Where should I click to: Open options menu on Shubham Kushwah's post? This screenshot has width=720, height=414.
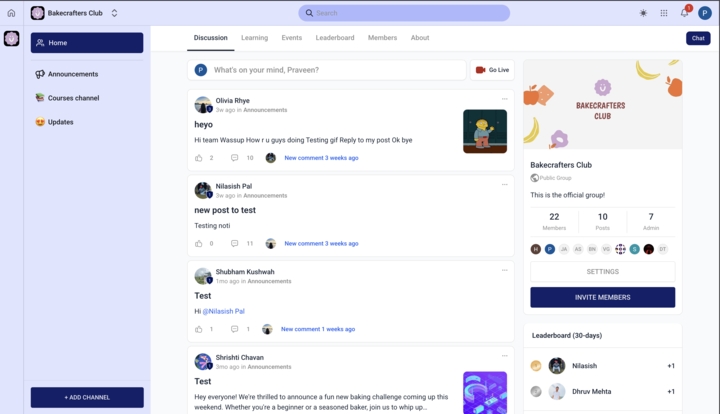[505, 270]
